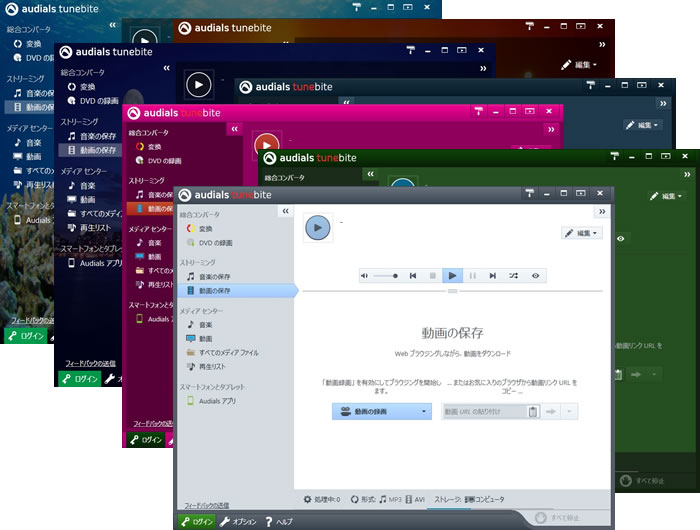Open small dropdown at far right of URL row
The width and height of the screenshot is (700, 530).
tap(569, 412)
